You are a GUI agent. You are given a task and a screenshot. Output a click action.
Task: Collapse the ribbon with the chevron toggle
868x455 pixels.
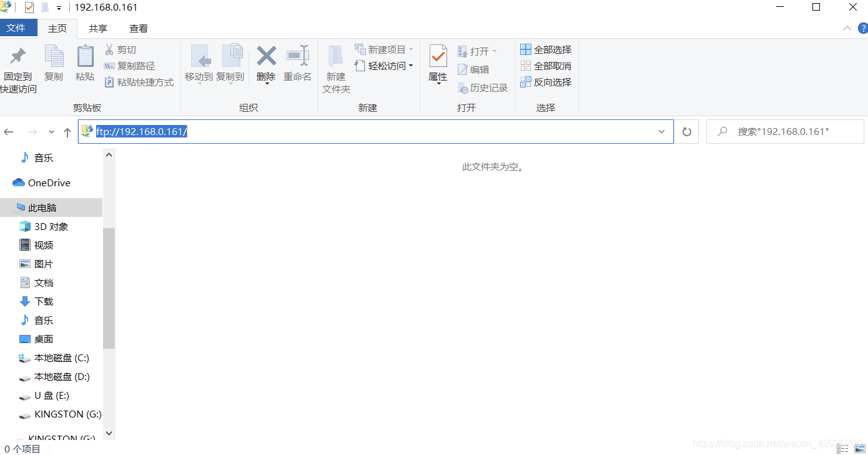(847, 28)
